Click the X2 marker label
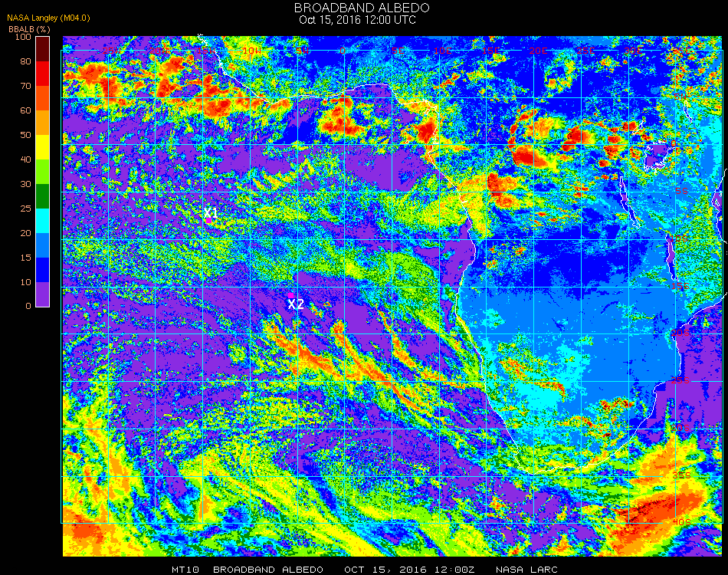 tap(296, 304)
